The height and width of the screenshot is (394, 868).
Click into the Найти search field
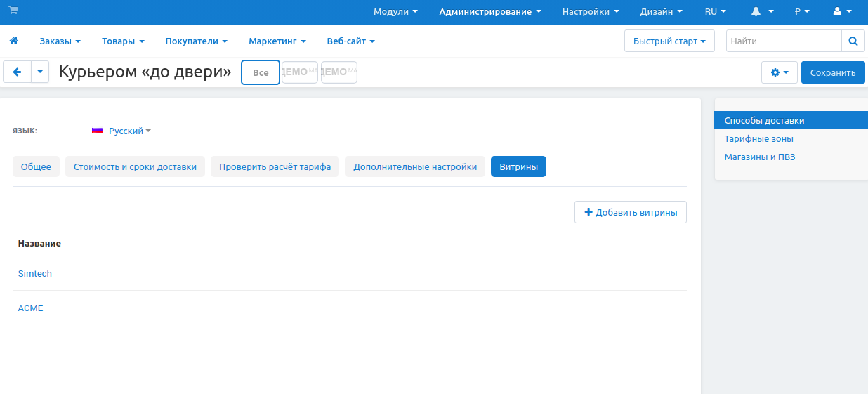783,41
